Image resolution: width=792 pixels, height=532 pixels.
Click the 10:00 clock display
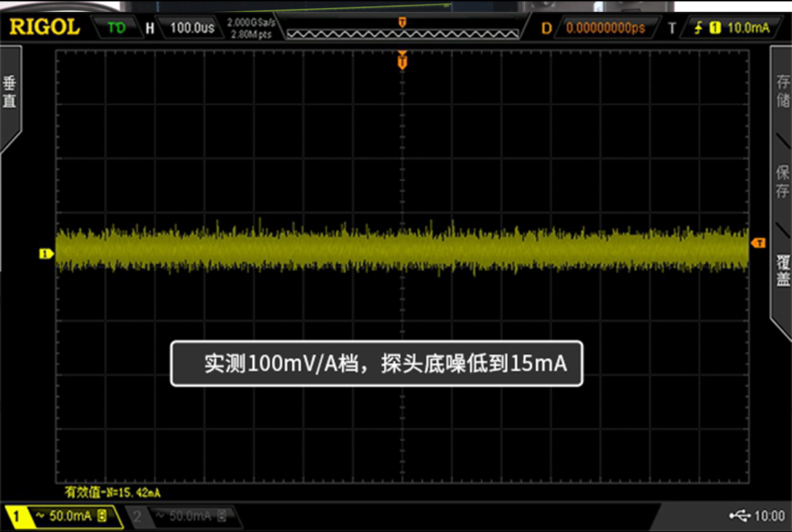[769, 516]
